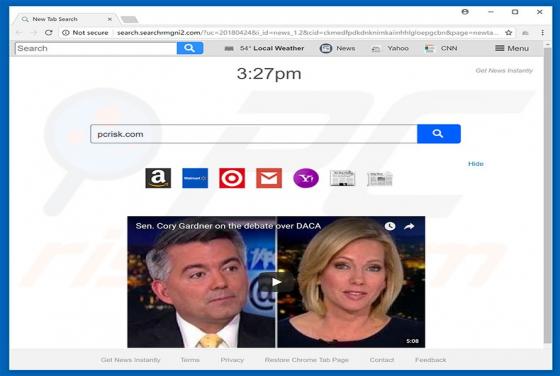The image size is (560, 376).
Task: Click the blue main search button
Action: pyautogui.click(x=439, y=134)
